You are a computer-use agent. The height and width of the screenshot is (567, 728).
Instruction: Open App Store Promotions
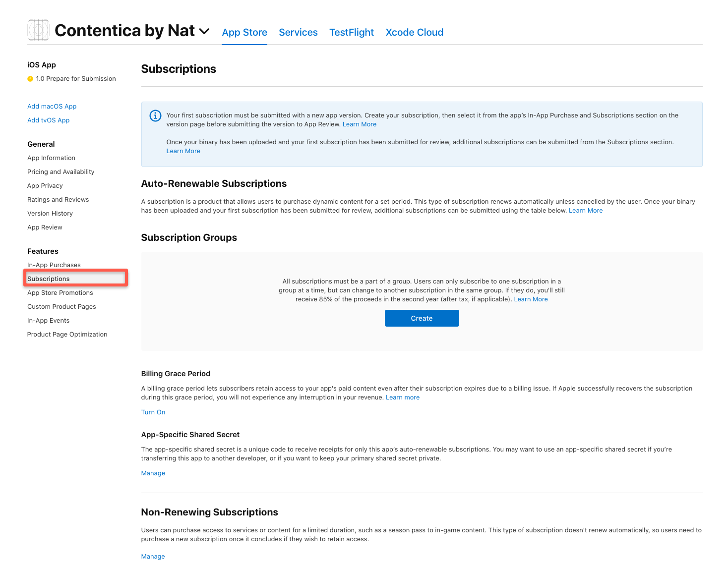point(60,293)
